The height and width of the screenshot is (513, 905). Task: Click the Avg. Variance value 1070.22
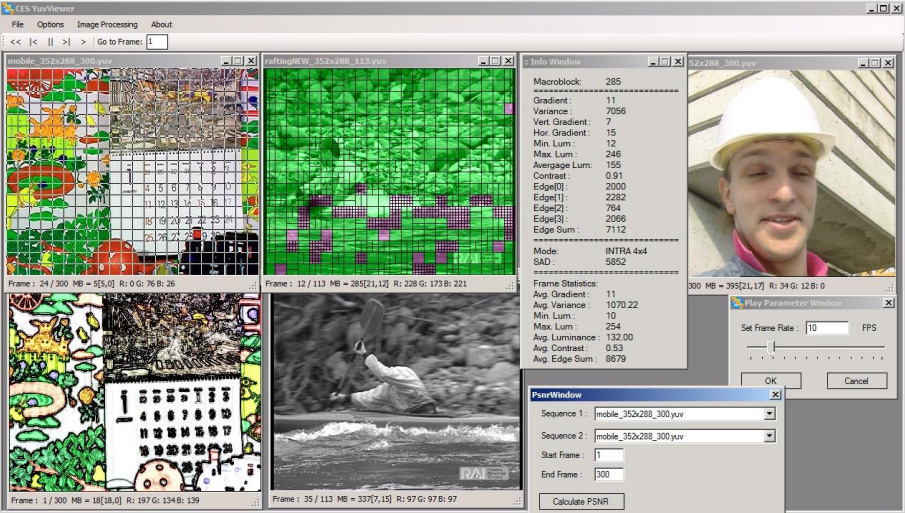(x=622, y=305)
